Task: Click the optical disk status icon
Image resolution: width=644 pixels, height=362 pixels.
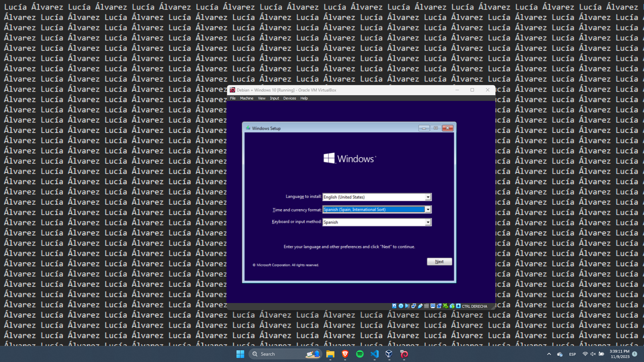Action: (401, 306)
